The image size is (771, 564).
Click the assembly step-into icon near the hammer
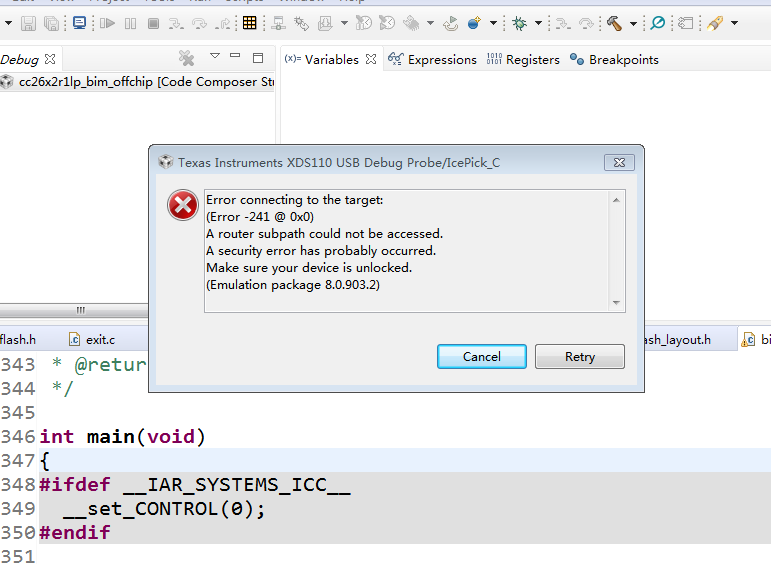[x=563, y=23]
